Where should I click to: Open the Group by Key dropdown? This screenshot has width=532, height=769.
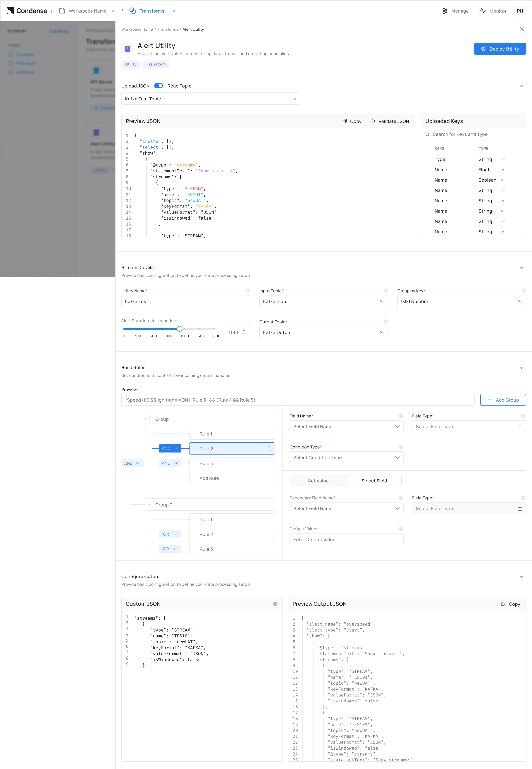click(x=461, y=301)
